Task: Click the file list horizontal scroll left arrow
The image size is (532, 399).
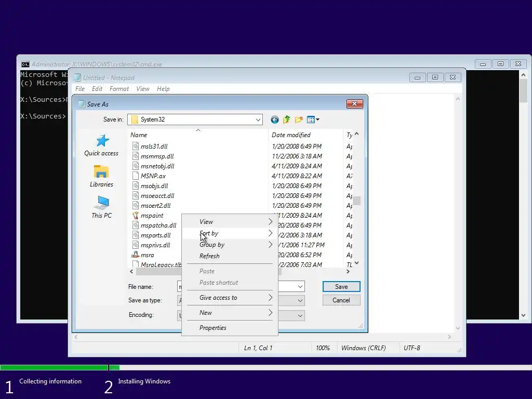Action: pos(131,271)
